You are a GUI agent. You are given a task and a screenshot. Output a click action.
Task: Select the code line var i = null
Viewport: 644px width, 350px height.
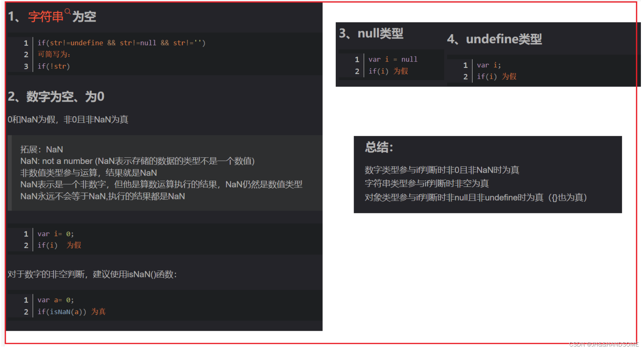[393, 59]
